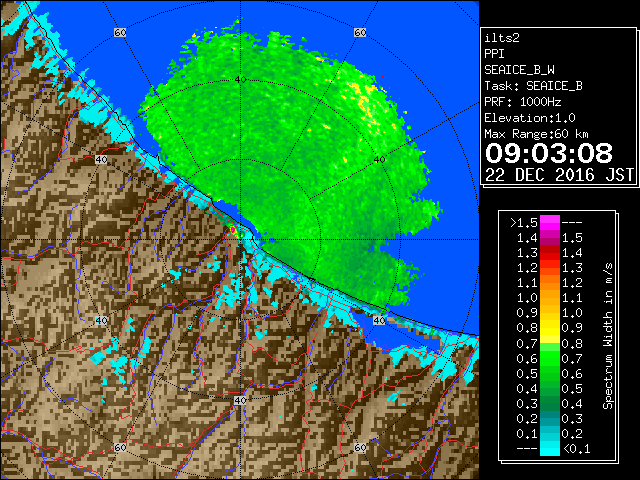Screen dimensions: 640x480
Task: Pick the teal legend swatch
Action: (550, 418)
